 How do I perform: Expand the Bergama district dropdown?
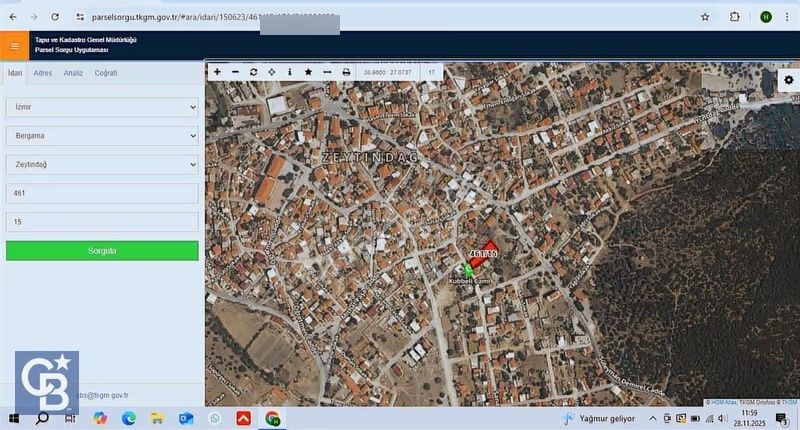click(x=102, y=136)
